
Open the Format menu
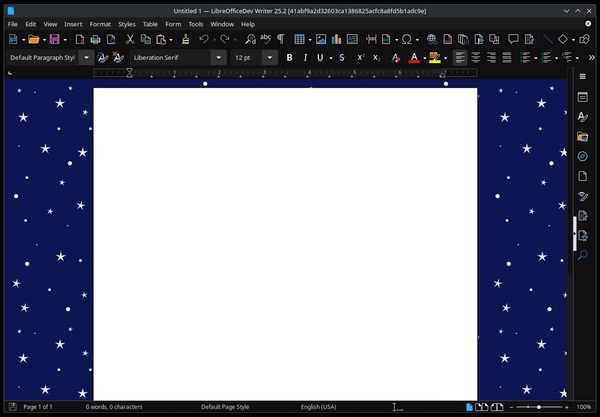click(100, 24)
